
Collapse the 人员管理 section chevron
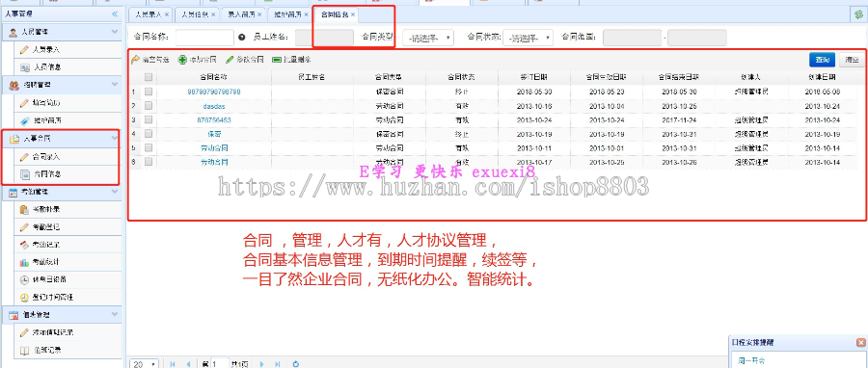tap(115, 32)
